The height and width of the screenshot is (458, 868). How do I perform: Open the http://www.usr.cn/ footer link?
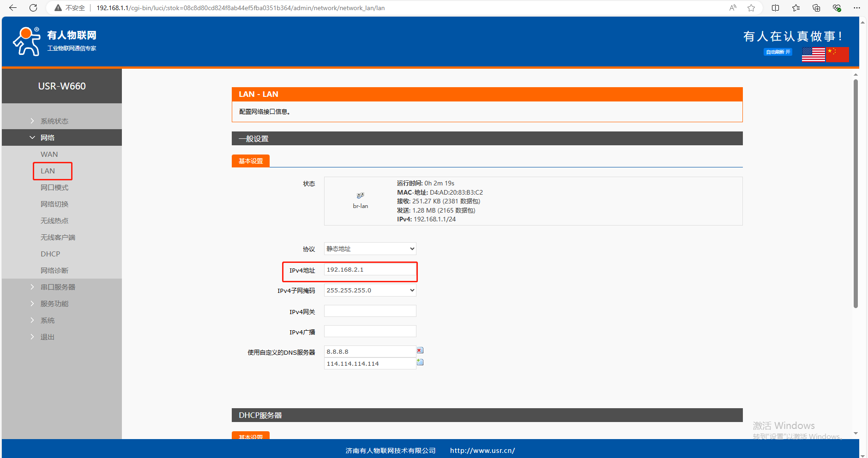click(482, 451)
